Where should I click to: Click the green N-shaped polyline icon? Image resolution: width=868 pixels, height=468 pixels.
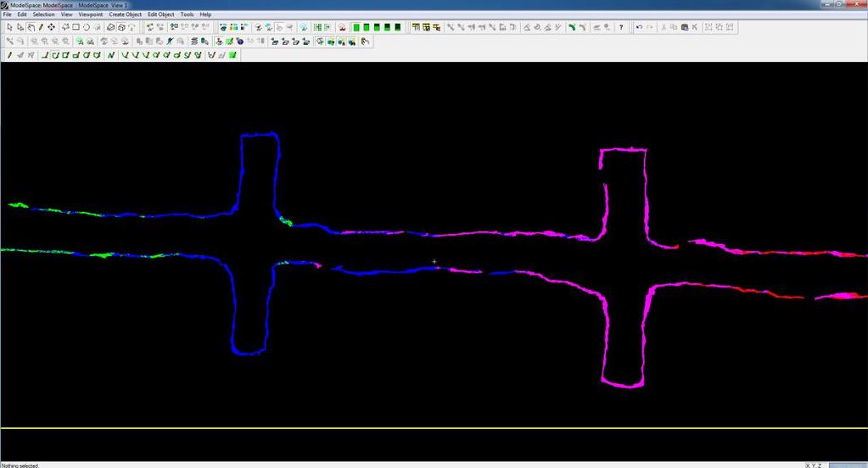click(x=111, y=55)
